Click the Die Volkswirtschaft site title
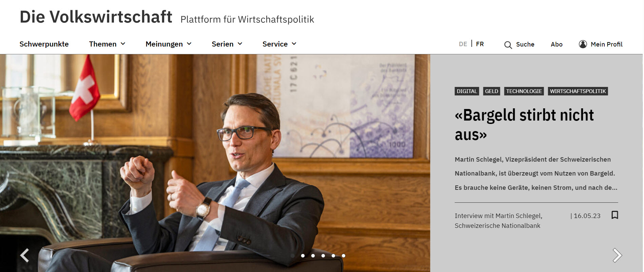 tap(96, 17)
